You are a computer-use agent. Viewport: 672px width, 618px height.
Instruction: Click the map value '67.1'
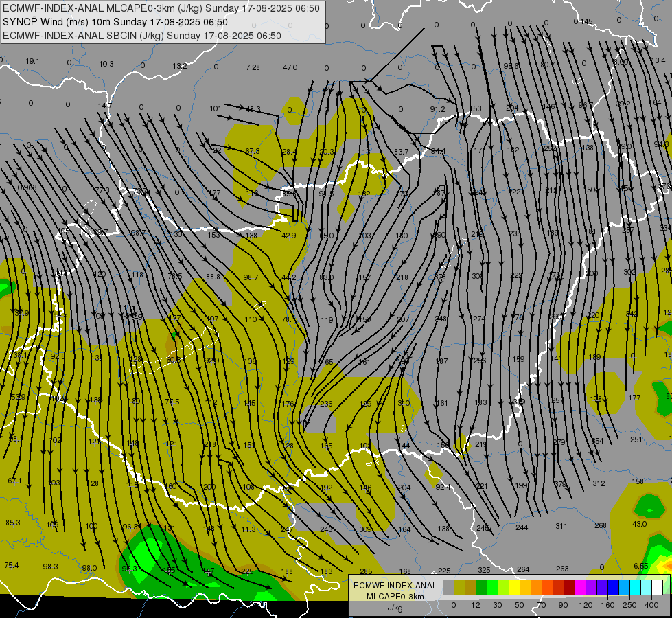14,481
